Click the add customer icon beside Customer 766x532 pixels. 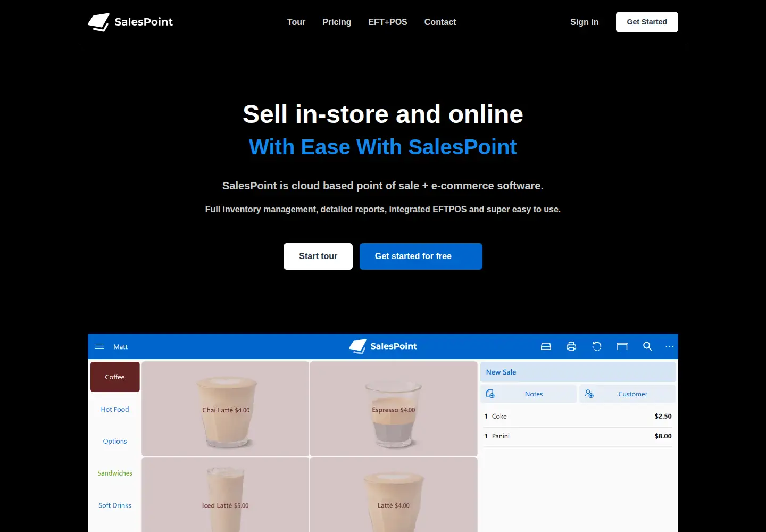[589, 394]
